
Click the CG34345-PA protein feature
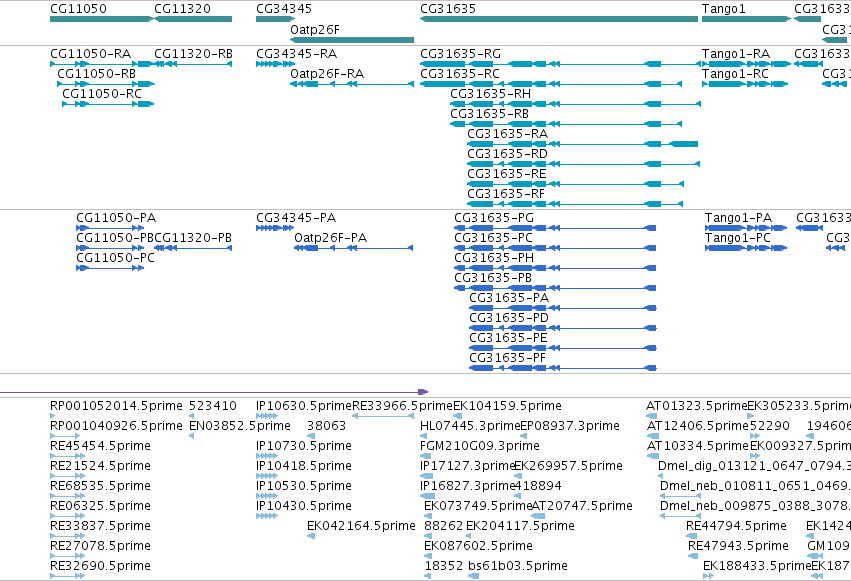[275, 228]
